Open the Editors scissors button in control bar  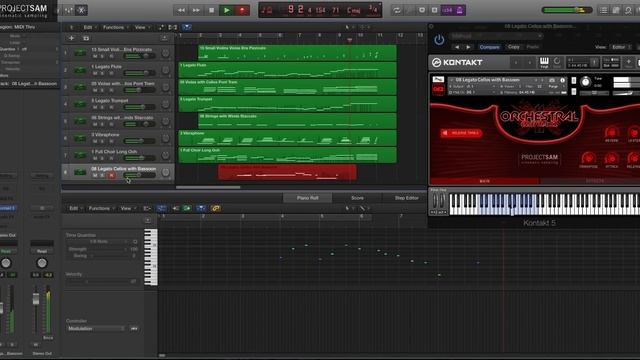pyautogui.click(x=82, y=10)
